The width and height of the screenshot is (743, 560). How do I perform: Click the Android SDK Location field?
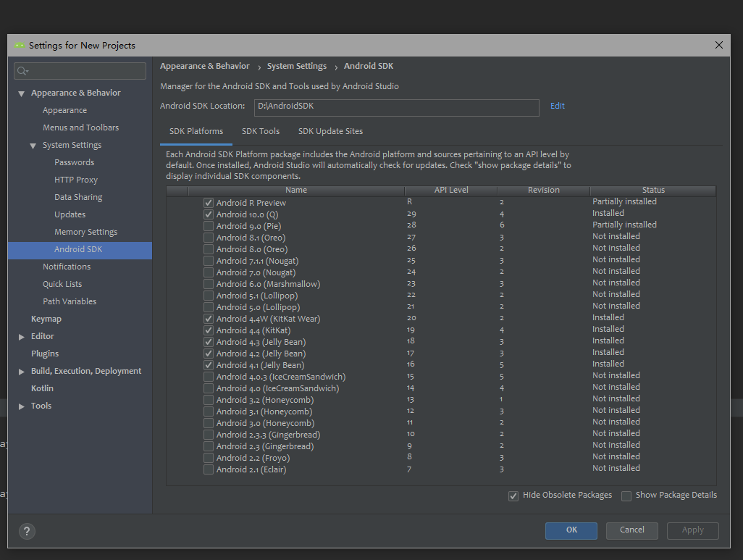click(x=397, y=107)
